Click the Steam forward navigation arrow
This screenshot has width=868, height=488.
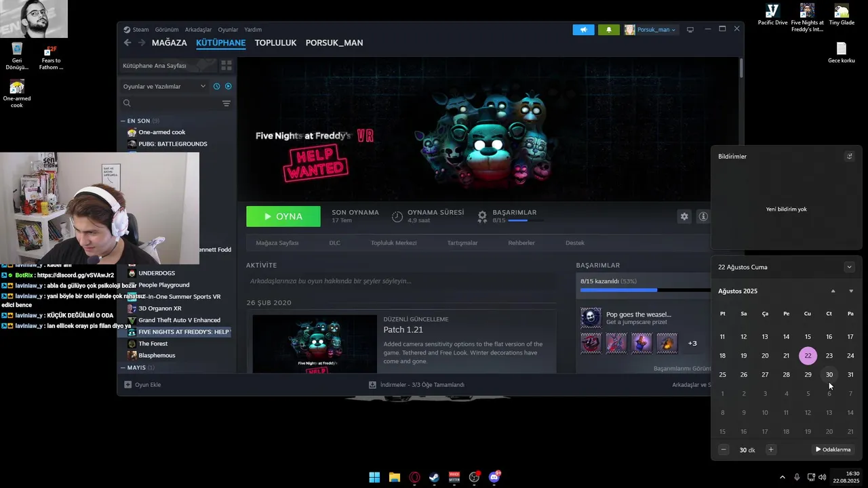click(x=142, y=43)
